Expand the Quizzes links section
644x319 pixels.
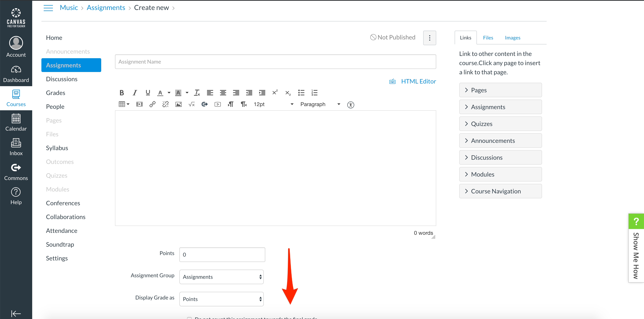coord(500,124)
